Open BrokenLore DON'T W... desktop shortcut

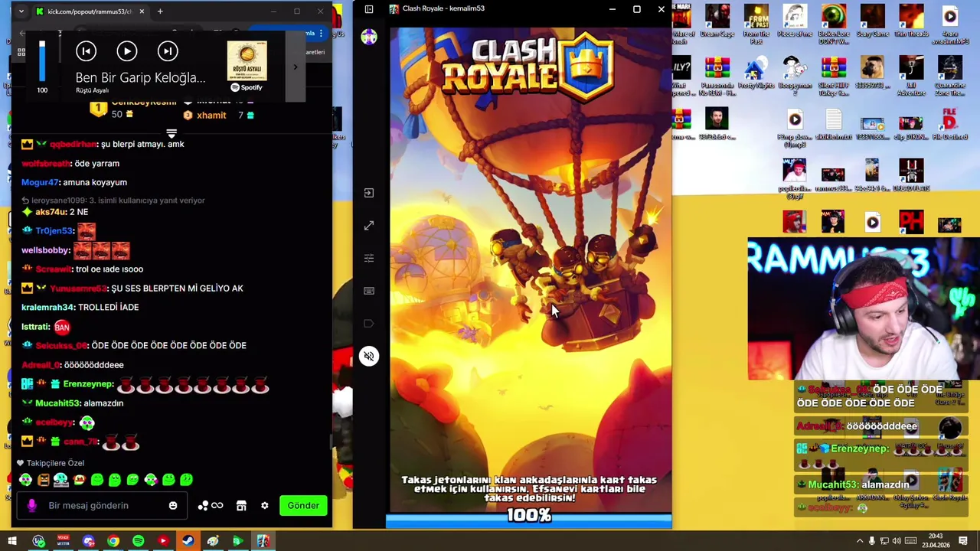point(834,24)
